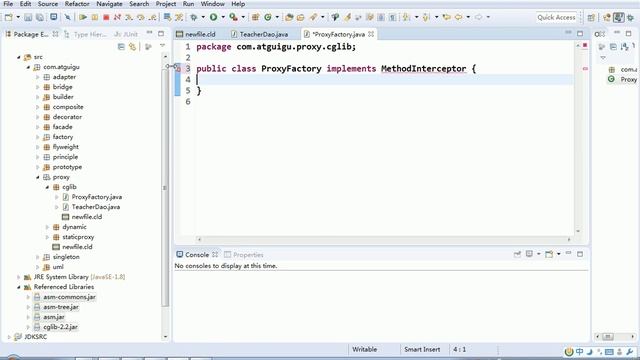Click the Search flashlight toolbar icon
Screen dimensions: 640x360
click(x=313, y=17)
